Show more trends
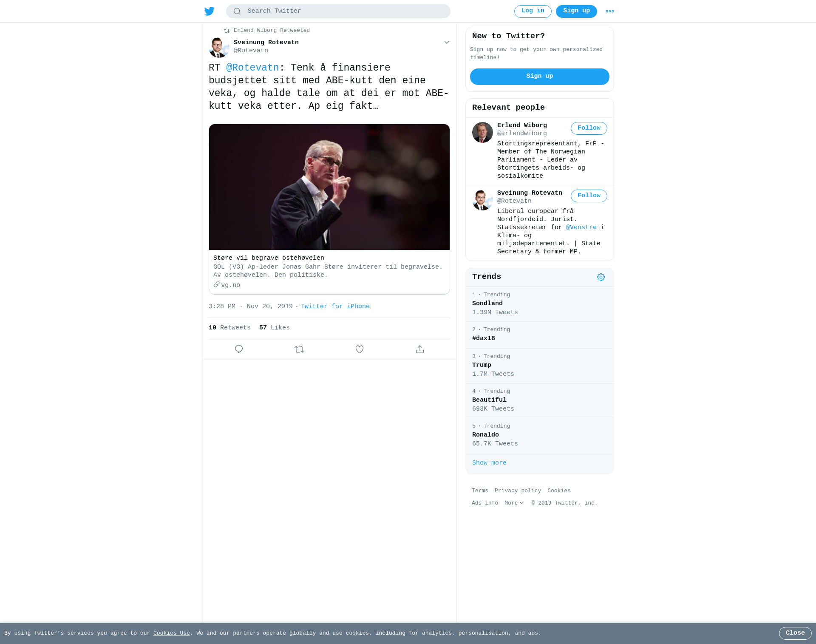 [489, 463]
